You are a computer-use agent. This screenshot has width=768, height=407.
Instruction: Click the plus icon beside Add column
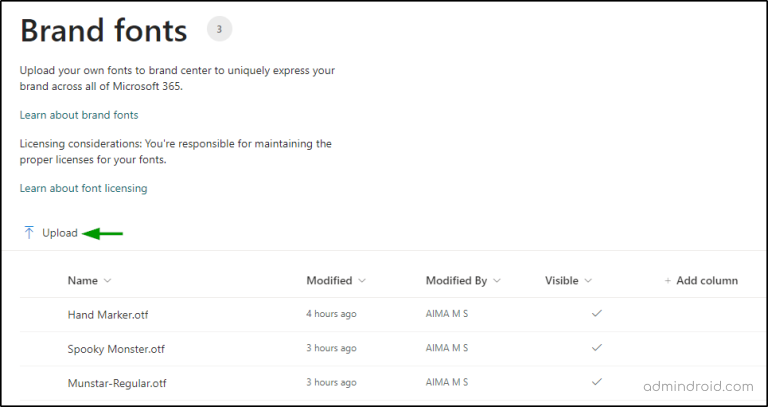point(667,281)
